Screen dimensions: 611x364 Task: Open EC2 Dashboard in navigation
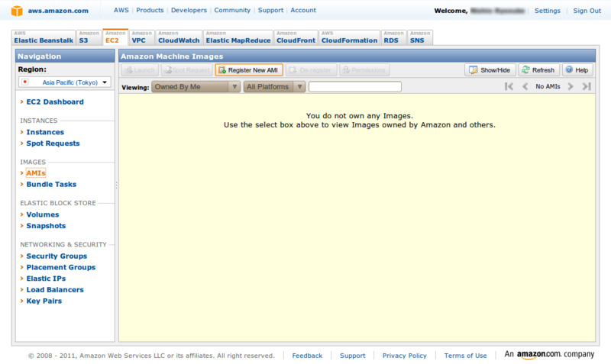pos(55,102)
